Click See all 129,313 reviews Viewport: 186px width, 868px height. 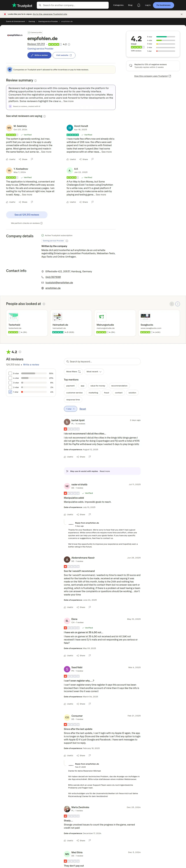(x=27, y=215)
